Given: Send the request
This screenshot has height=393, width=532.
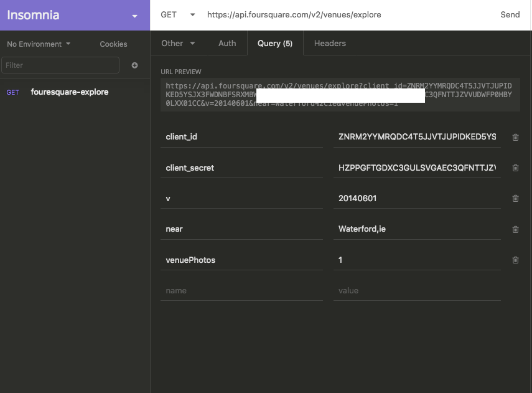Looking at the screenshot, I should 510,15.
